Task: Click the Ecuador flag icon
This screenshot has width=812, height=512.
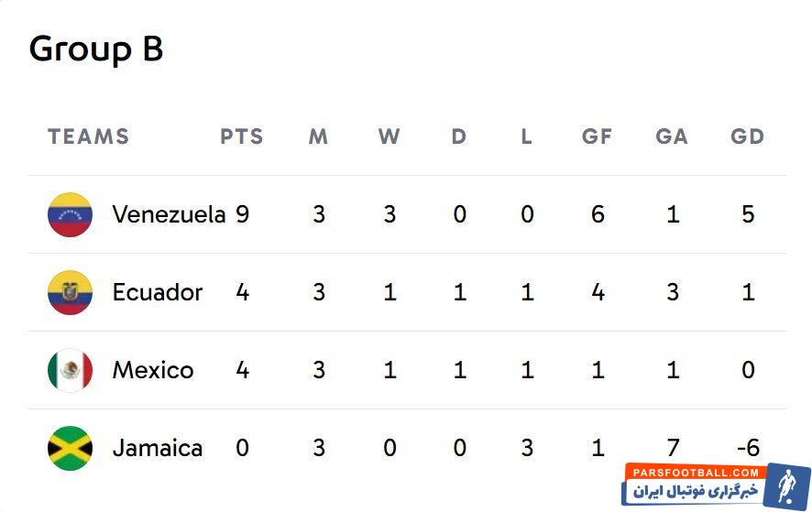Action: 70,293
